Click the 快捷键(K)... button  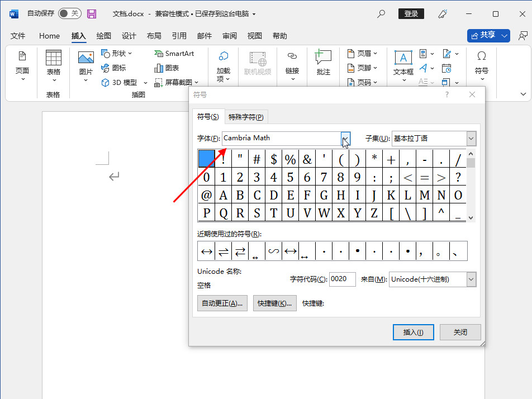[x=275, y=303]
